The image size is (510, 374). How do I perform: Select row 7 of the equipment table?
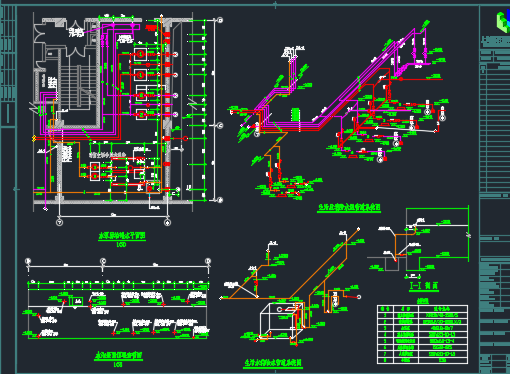pos(422,354)
